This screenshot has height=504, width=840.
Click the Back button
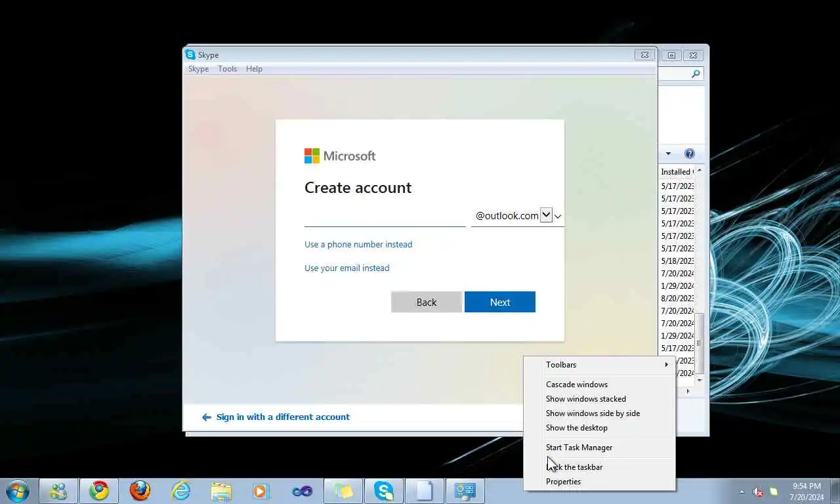click(x=427, y=302)
